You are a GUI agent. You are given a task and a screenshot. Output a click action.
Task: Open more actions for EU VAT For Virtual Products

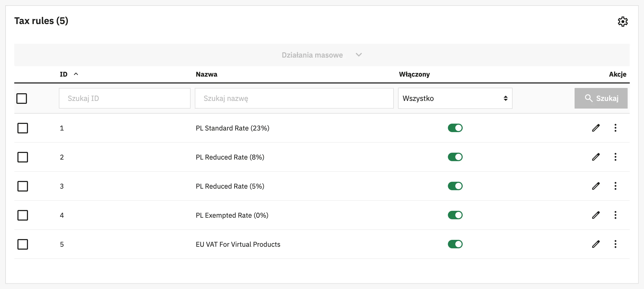(x=615, y=244)
